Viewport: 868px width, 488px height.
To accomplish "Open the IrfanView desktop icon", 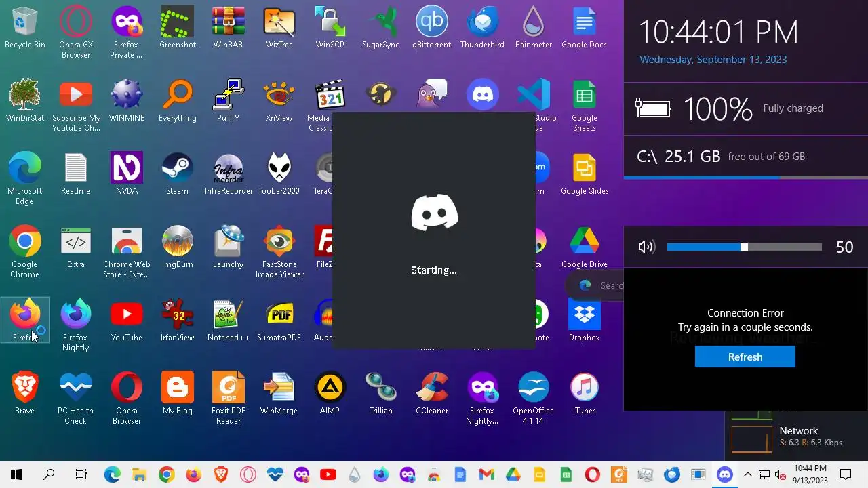I will 177,321.
